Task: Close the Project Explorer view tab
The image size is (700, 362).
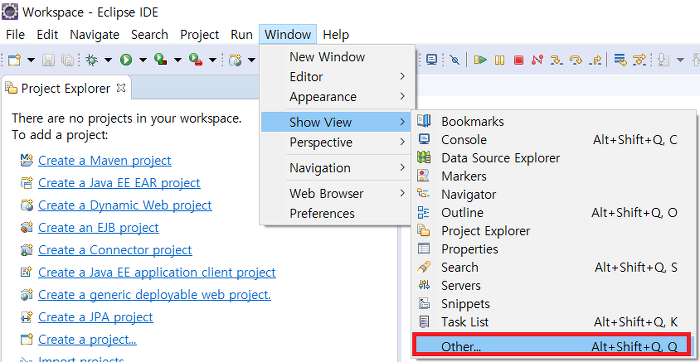Action: 121,88
